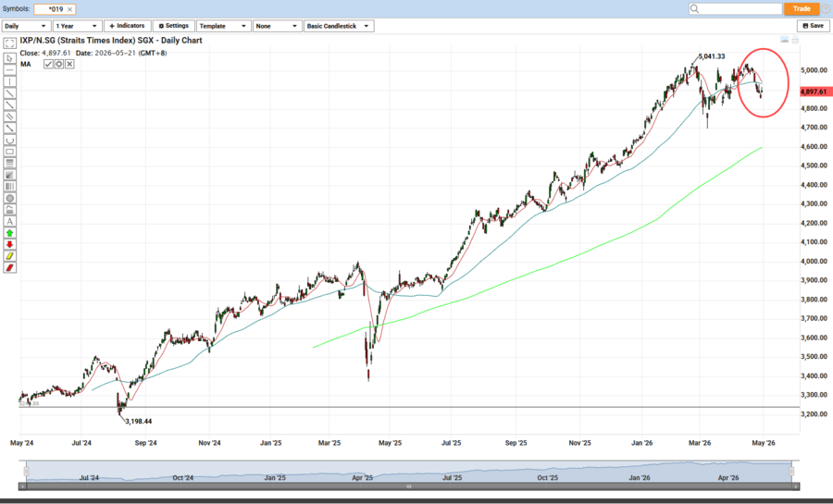Pick the arc curve drawing tool
Viewport: 833px width, 504px height.
pyautogui.click(x=9, y=140)
